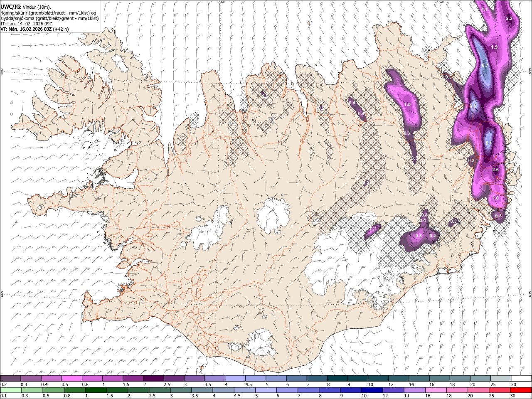Click the 'IT: Lau. 14. 02. 2026 09Z' line
The width and height of the screenshot is (532, 399).
click(x=27, y=24)
